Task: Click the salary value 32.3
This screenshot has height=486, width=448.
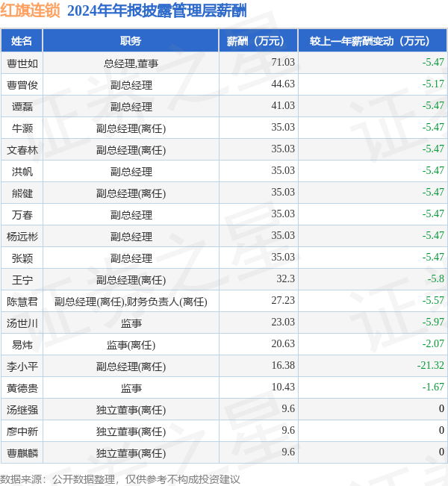Action: coord(285,279)
